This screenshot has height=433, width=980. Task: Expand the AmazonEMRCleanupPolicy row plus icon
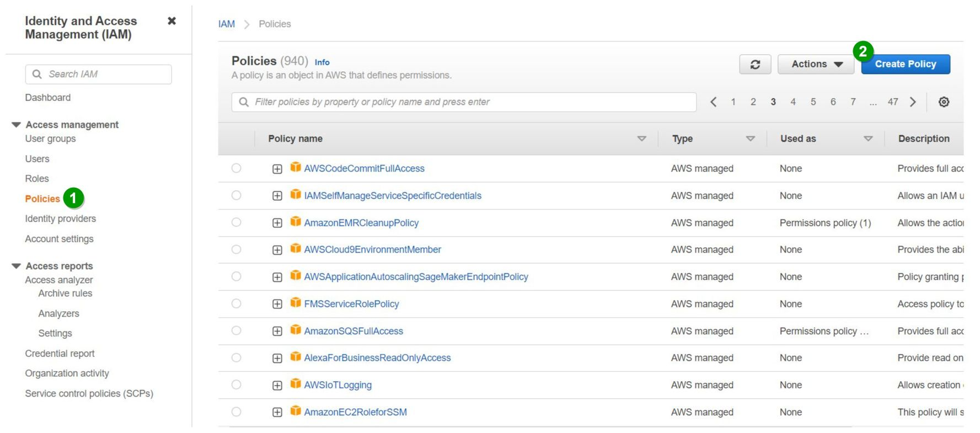277,223
